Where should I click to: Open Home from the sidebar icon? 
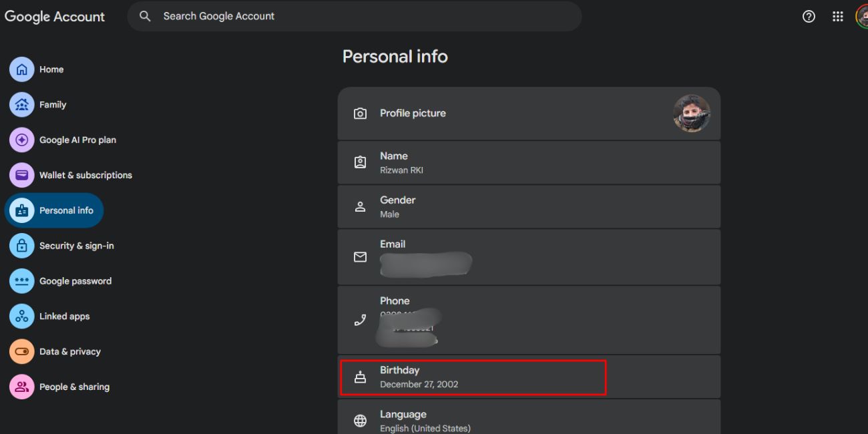22,69
